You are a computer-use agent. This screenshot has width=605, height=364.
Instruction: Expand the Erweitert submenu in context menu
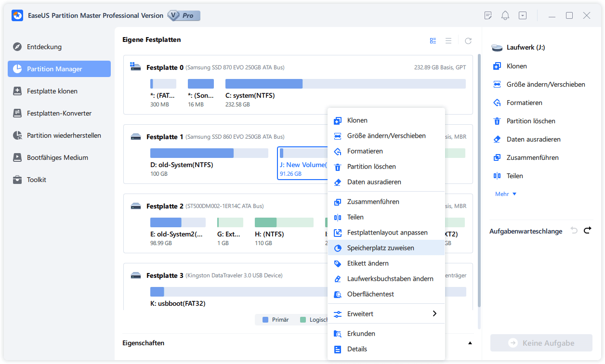pos(386,313)
